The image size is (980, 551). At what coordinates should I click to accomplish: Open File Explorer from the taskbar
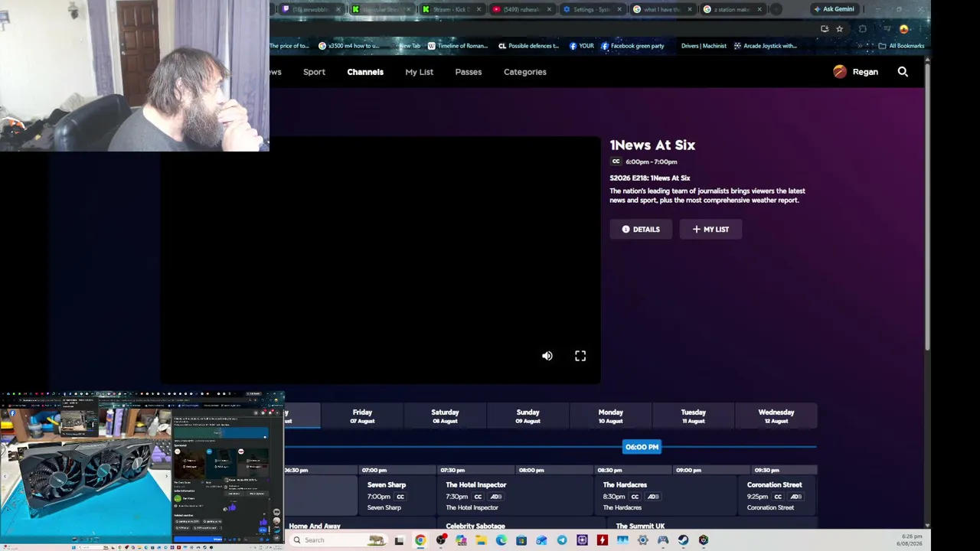tap(481, 540)
